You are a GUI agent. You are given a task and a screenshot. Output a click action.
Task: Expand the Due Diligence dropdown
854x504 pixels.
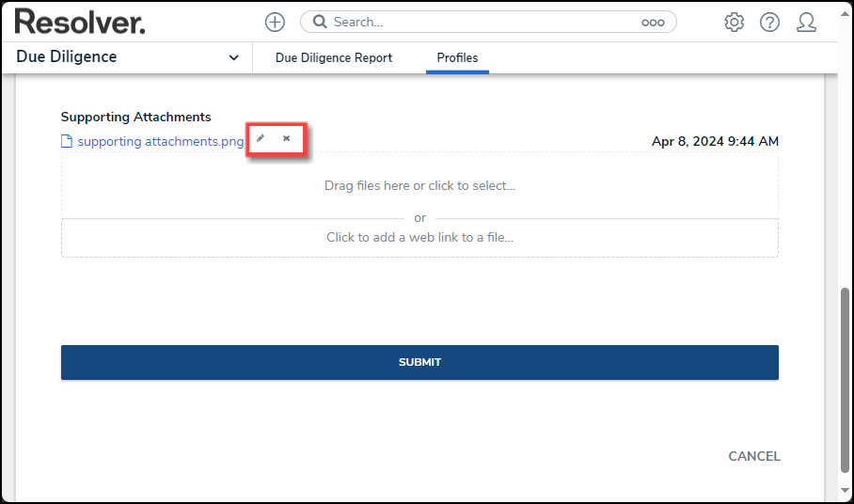pos(128,57)
